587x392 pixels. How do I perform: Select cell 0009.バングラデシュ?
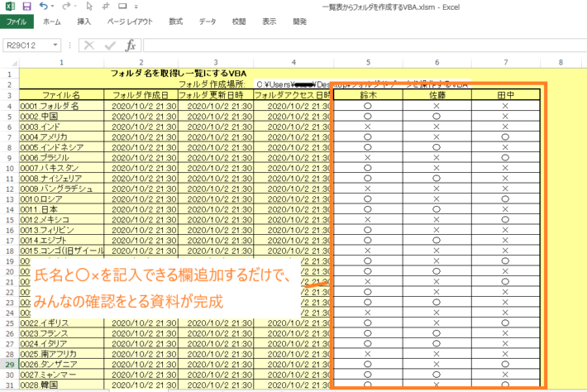61,189
